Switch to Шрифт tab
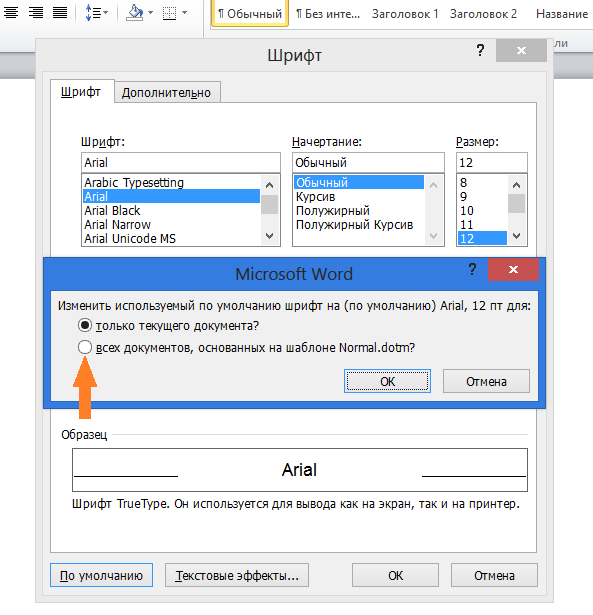This screenshot has width=593, height=615. [x=81, y=92]
